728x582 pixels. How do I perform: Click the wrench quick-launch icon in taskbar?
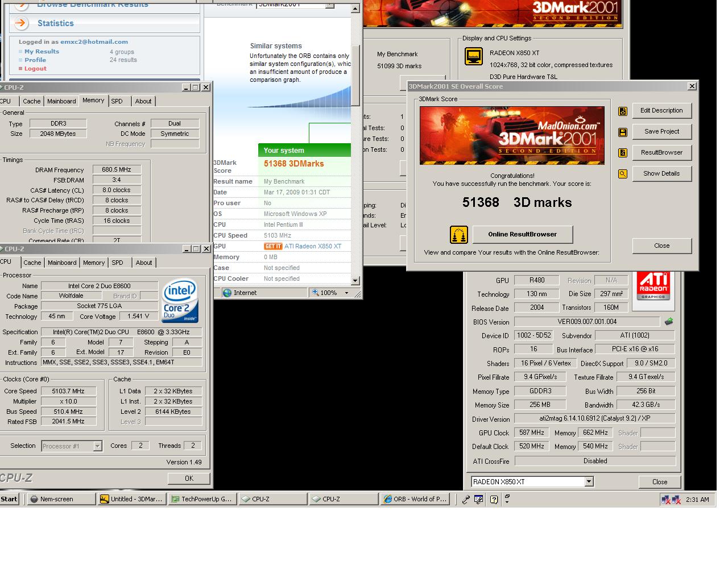tap(466, 500)
